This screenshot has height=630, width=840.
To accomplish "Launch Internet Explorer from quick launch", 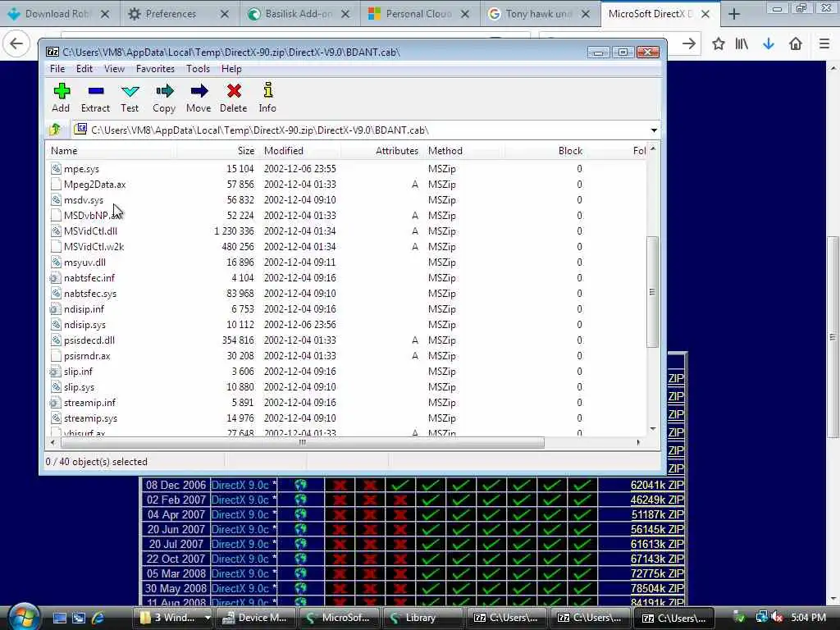I will (x=98, y=618).
